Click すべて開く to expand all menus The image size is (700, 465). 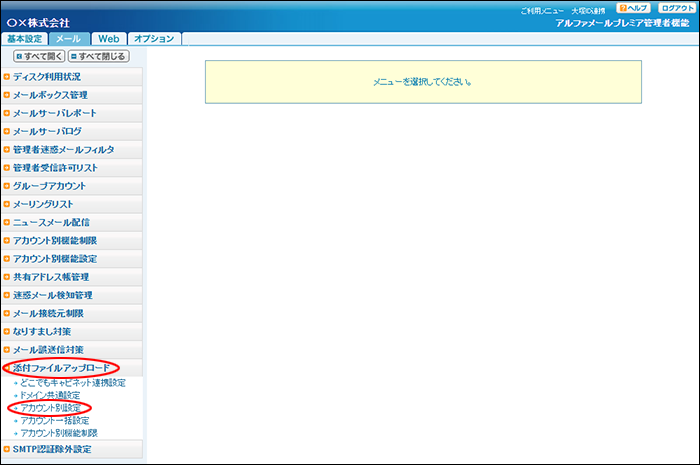coord(40,57)
